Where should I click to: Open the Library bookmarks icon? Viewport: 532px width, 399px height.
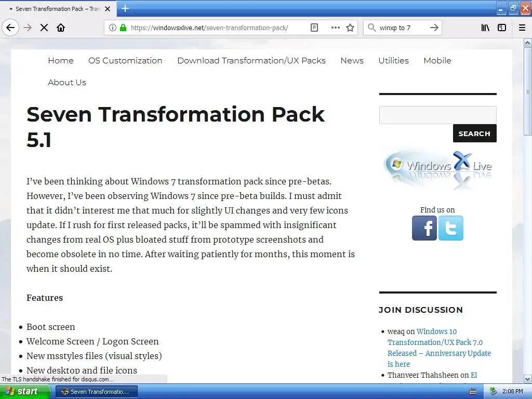(485, 28)
